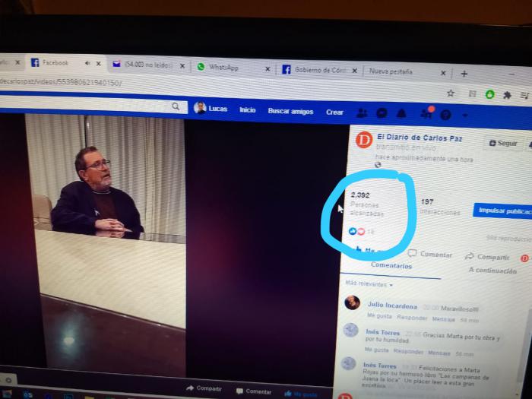Open friend requests icon in header
The image size is (532, 399).
[x=362, y=112]
